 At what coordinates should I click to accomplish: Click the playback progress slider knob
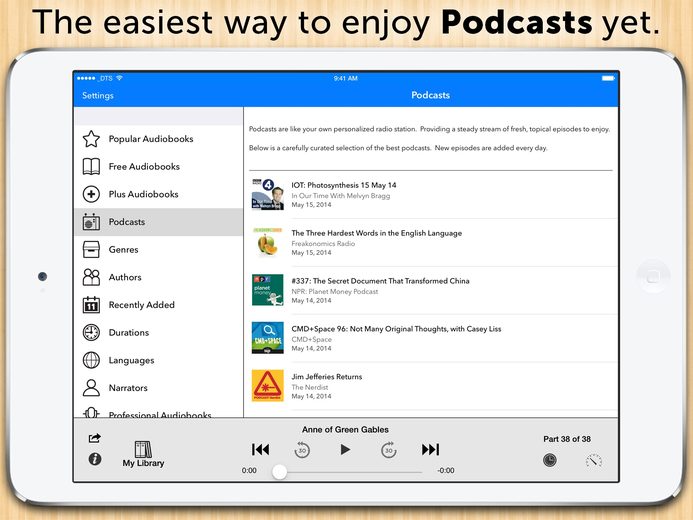pyautogui.click(x=279, y=471)
